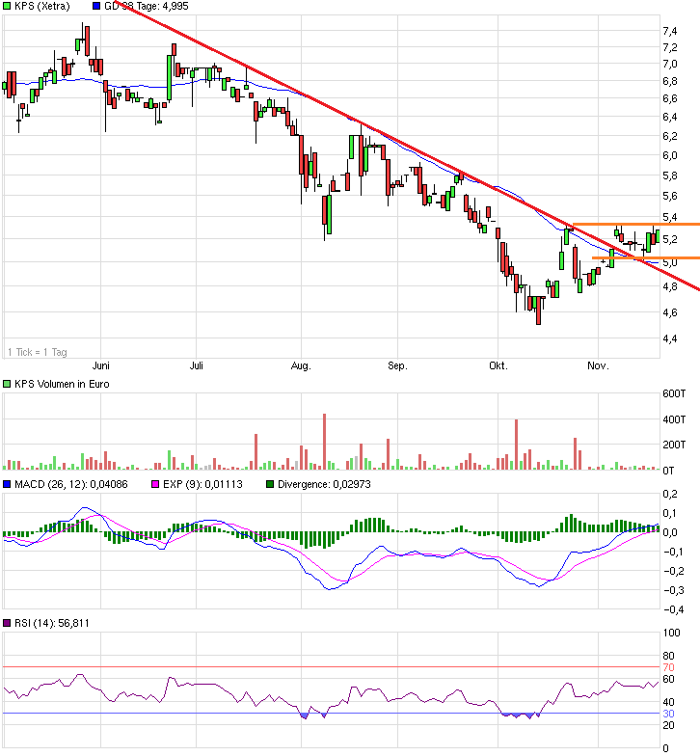Click the 100 RSI axis value

click(671, 633)
